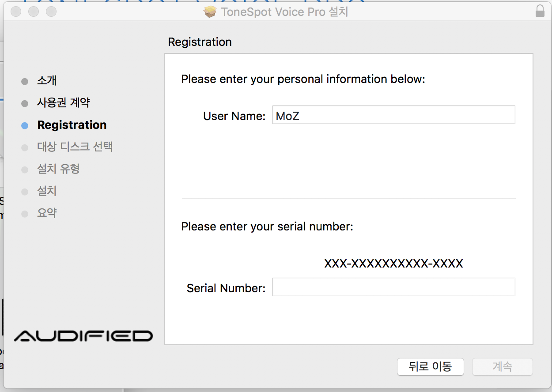Select the Registration step in sidebar
Viewport: 552px width, 392px height.
pyautogui.click(x=72, y=125)
